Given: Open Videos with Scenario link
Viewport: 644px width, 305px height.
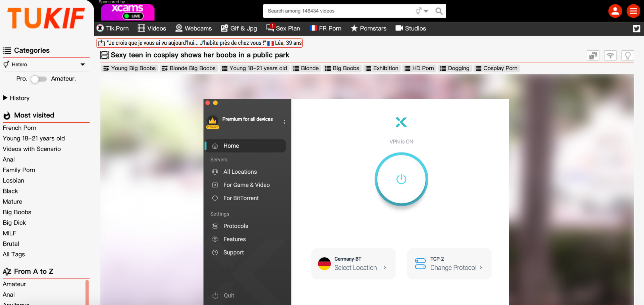Looking at the screenshot, I should pos(32,149).
